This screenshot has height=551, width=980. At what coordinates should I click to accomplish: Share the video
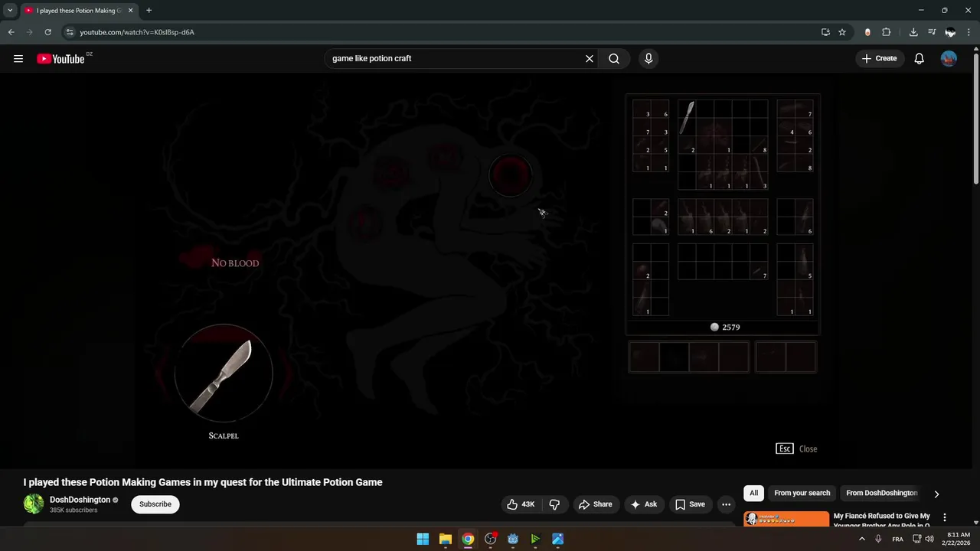[x=595, y=504]
